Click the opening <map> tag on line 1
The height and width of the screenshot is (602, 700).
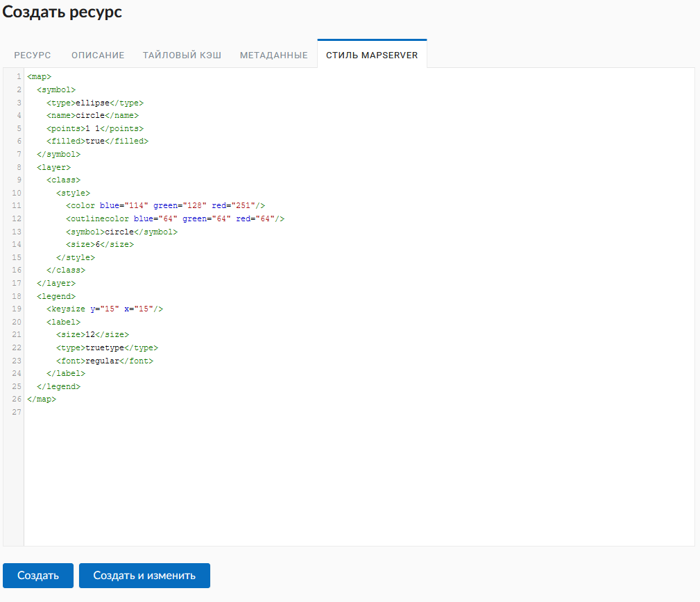40,77
